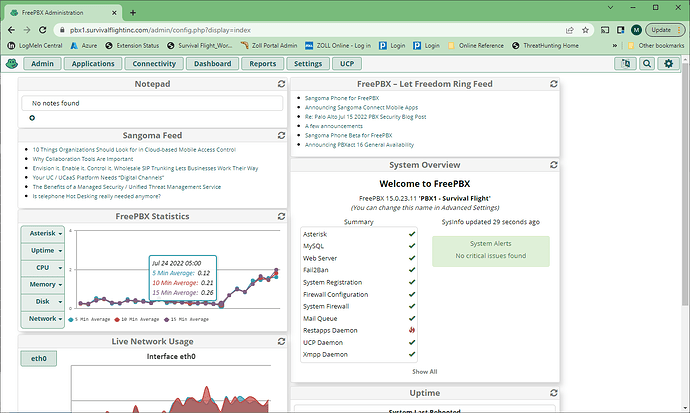The width and height of the screenshot is (690, 413).
Task: Open the Other bookmarks folder
Action: tap(656, 45)
